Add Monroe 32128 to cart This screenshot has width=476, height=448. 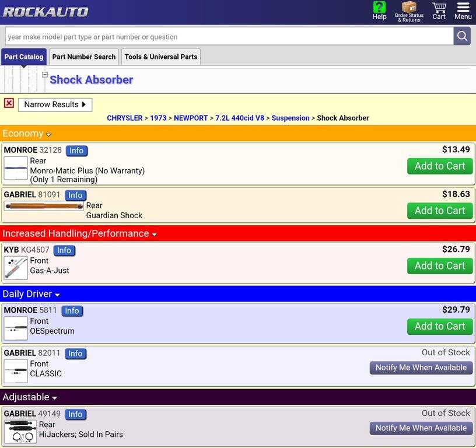pyautogui.click(x=439, y=166)
